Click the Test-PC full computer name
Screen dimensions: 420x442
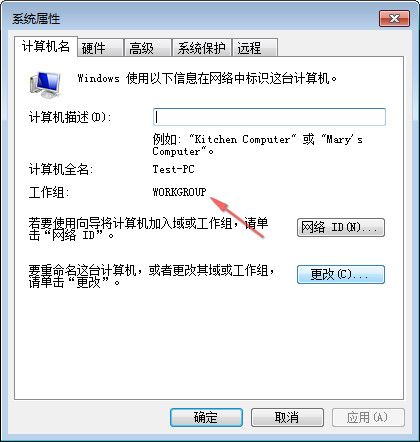click(173, 169)
